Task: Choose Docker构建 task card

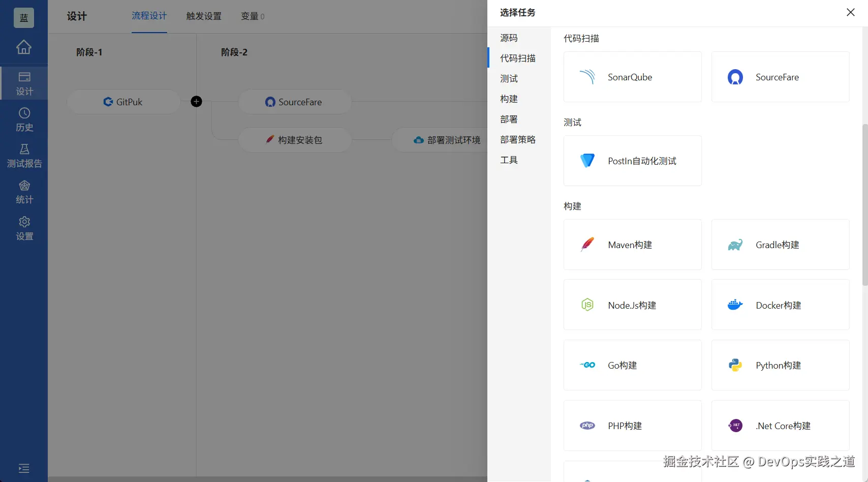Action: pyautogui.click(x=781, y=305)
